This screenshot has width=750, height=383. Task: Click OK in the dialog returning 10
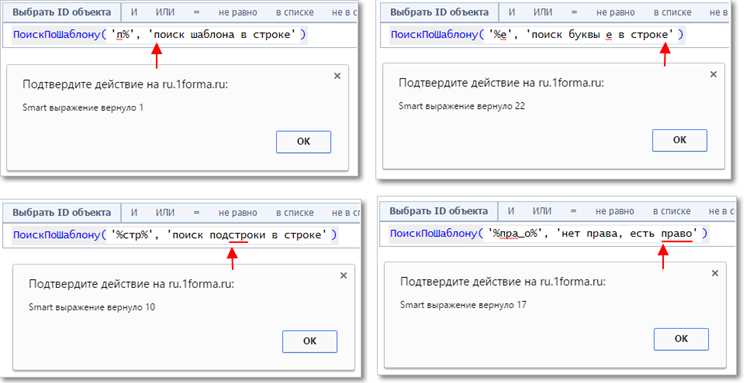click(309, 341)
